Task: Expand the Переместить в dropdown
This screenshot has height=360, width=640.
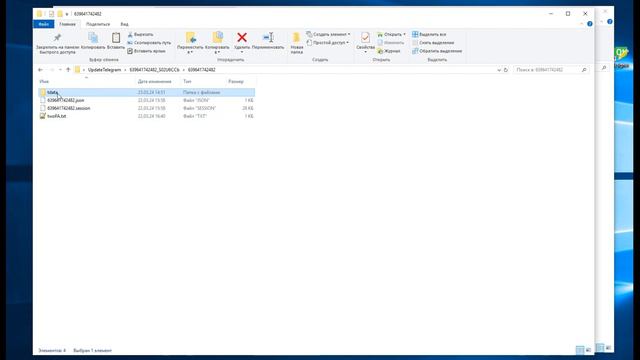Action: click(x=190, y=53)
